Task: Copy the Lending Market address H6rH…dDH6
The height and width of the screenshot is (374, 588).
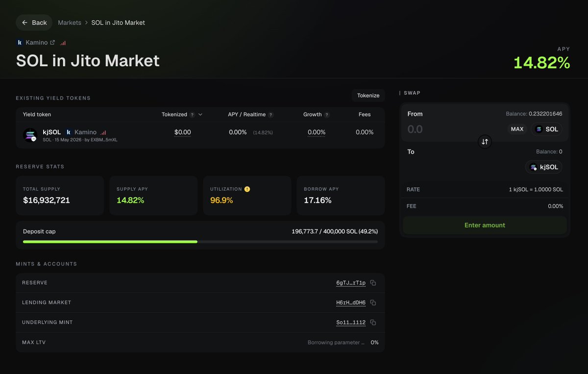Action: pyautogui.click(x=373, y=302)
